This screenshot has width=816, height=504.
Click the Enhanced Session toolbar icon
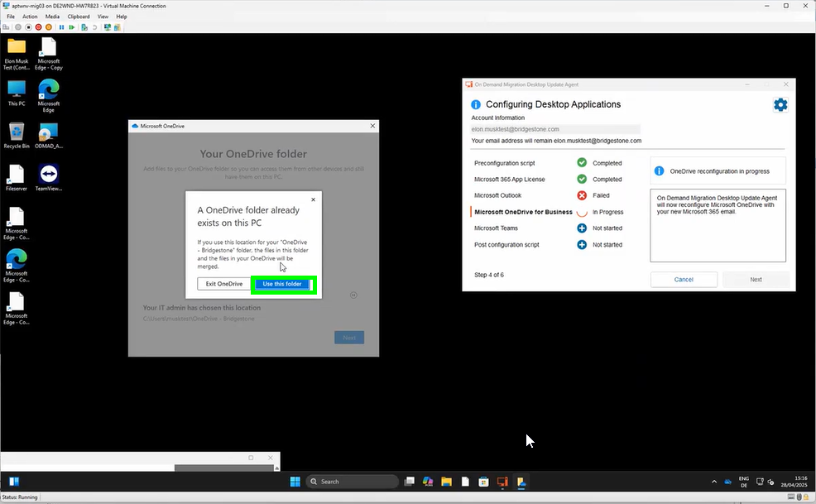(108, 27)
